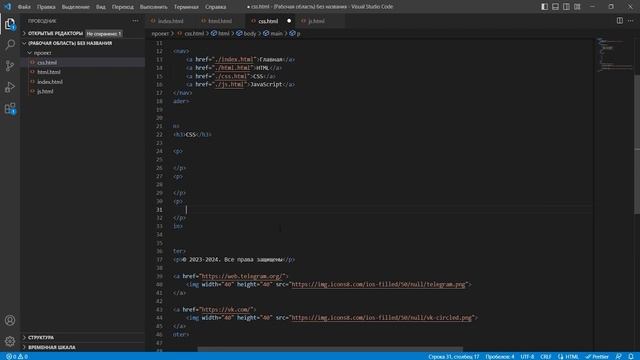Click the feedback icon in status bar

pos(619,356)
